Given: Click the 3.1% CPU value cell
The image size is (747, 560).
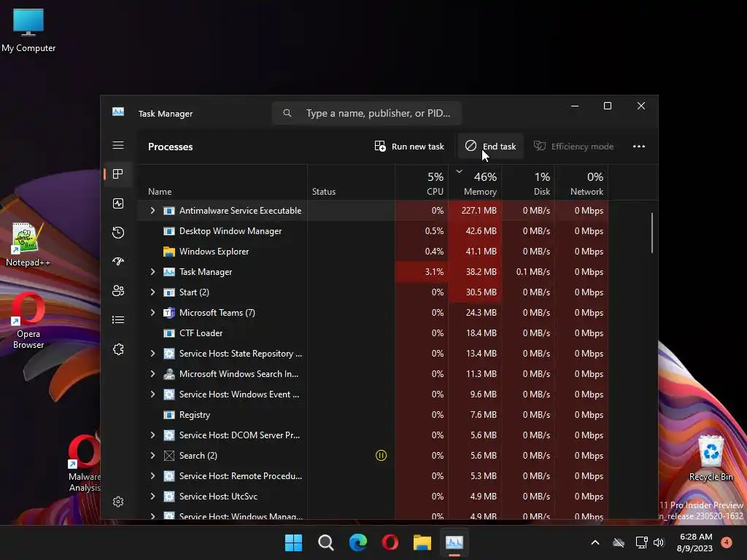Looking at the screenshot, I should (x=422, y=272).
